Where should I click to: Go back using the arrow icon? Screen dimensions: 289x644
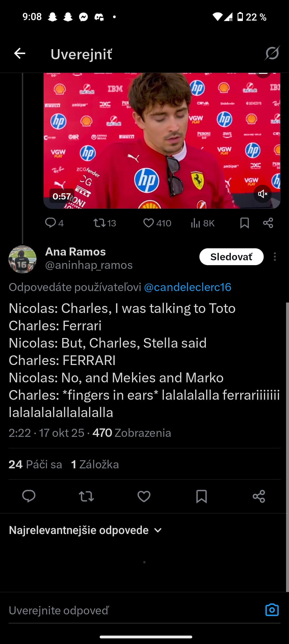click(x=20, y=54)
